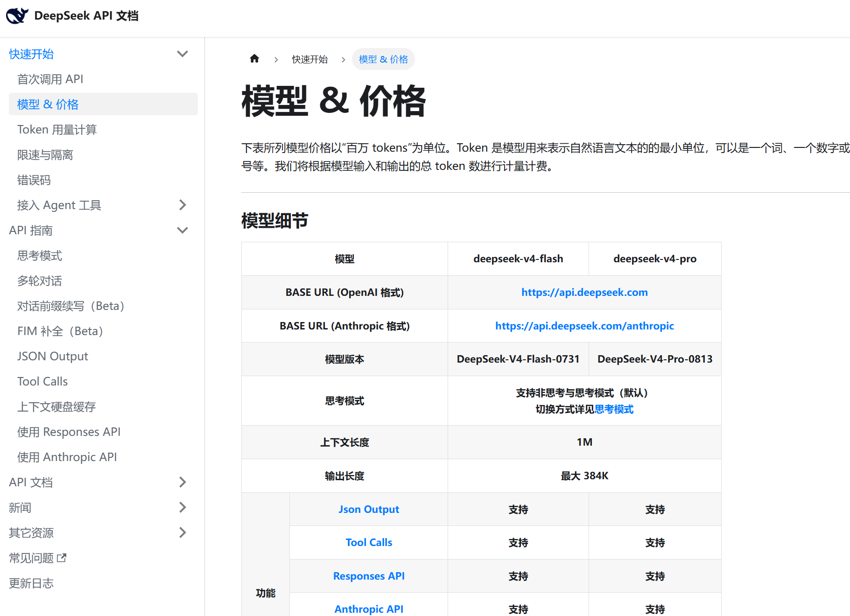Expand the 其它资源 section chevron
This screenshot has height=616, width=850.
click(x=183, y=532)
